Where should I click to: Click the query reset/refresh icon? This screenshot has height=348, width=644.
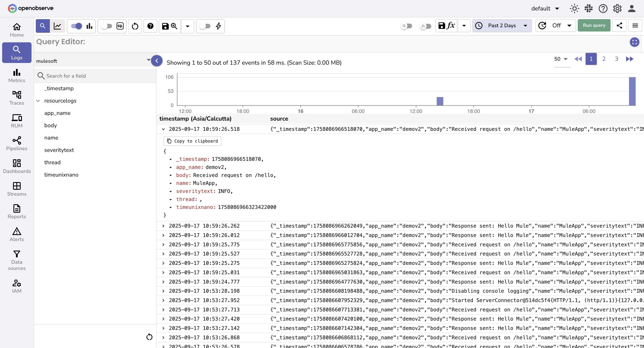click(x=135, y=26)
